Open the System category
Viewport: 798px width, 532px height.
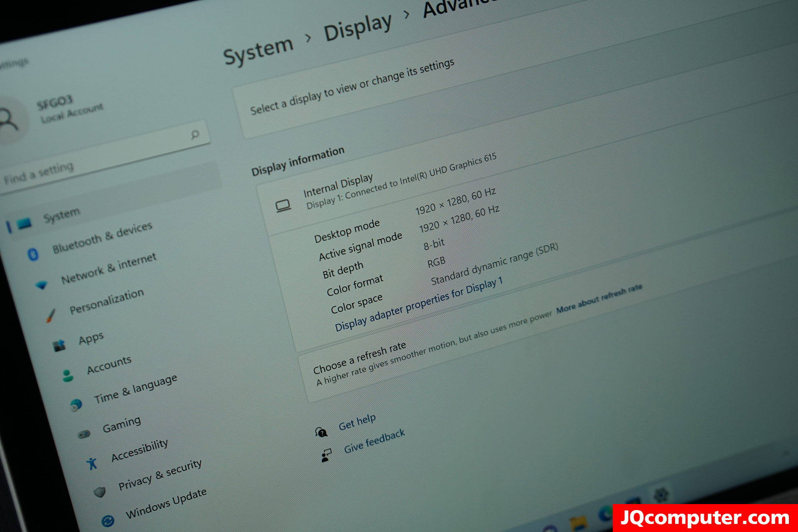tap(62, 216)
